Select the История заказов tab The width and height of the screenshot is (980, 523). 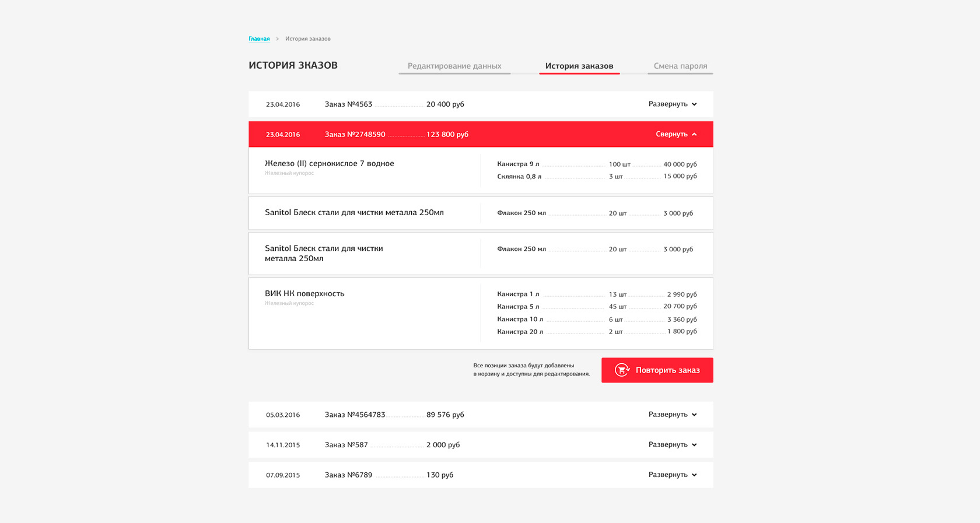point(579,66)
